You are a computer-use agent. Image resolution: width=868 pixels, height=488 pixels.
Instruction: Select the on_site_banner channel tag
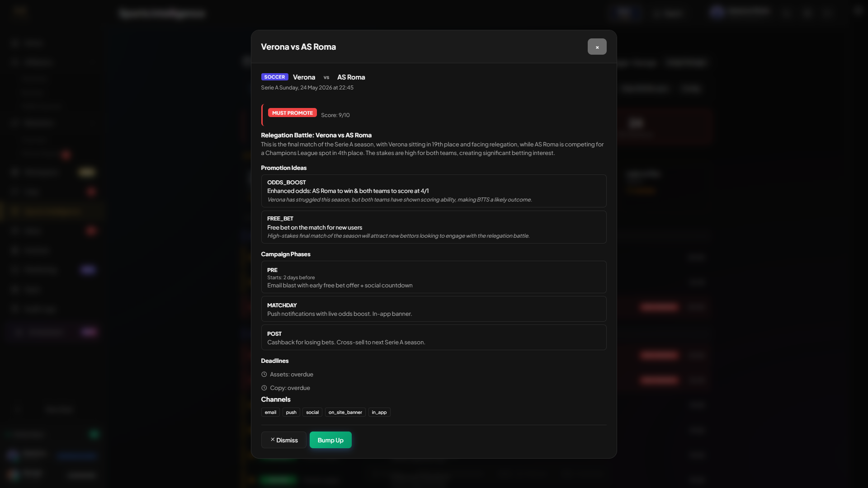coord(345,412)
